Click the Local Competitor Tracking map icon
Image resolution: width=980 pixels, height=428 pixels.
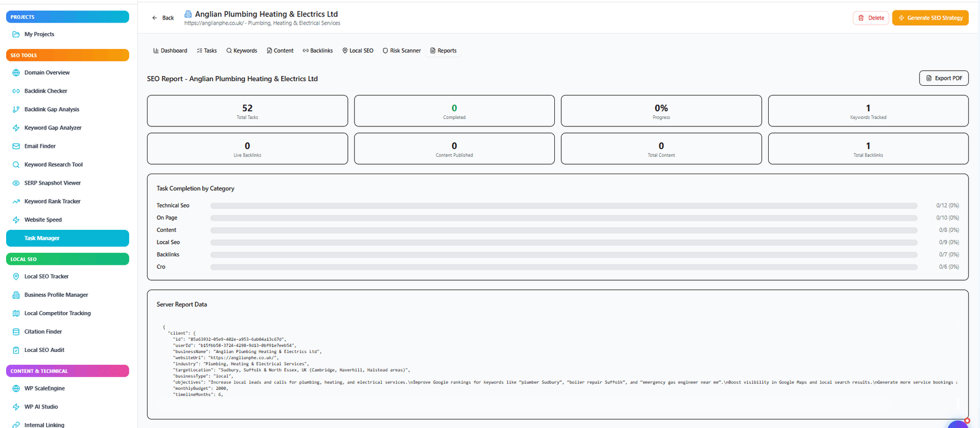click(16, 313)
